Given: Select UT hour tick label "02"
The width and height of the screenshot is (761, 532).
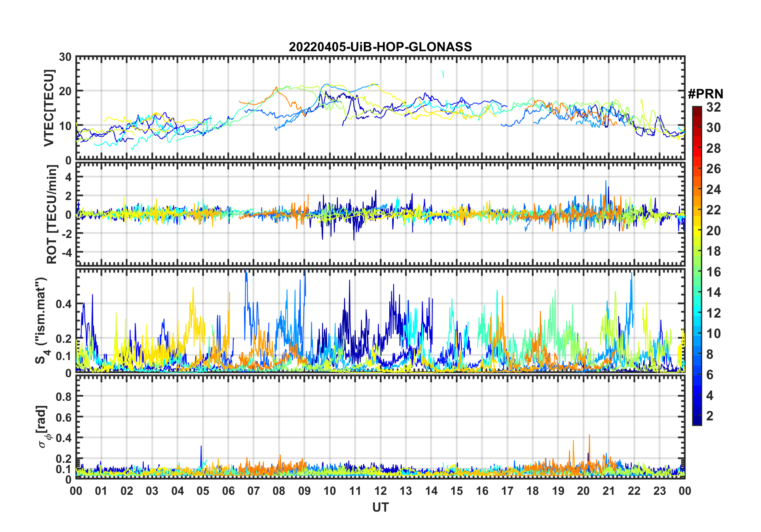Looking at the screenshot, I should 127,491.
